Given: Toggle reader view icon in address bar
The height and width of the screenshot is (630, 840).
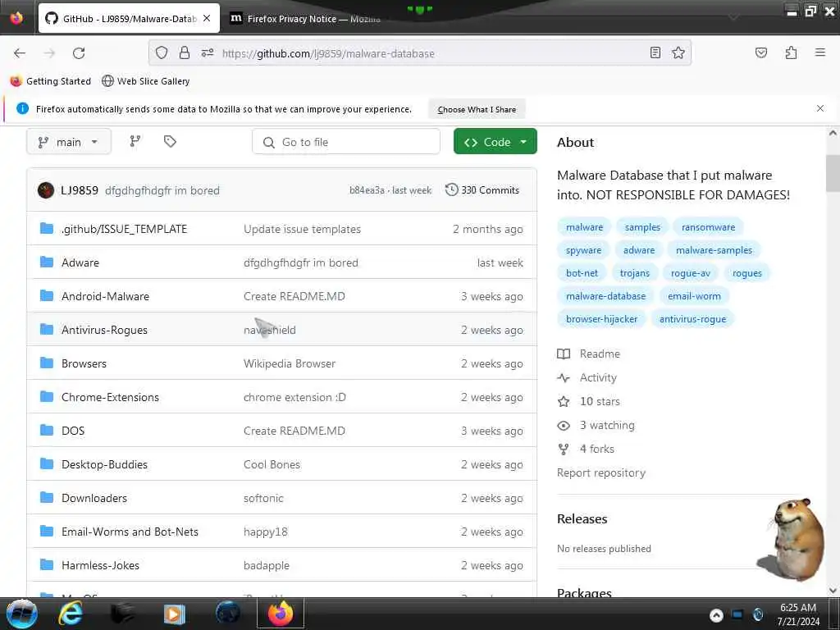Looking at the screenshot, I should point(655,52).
